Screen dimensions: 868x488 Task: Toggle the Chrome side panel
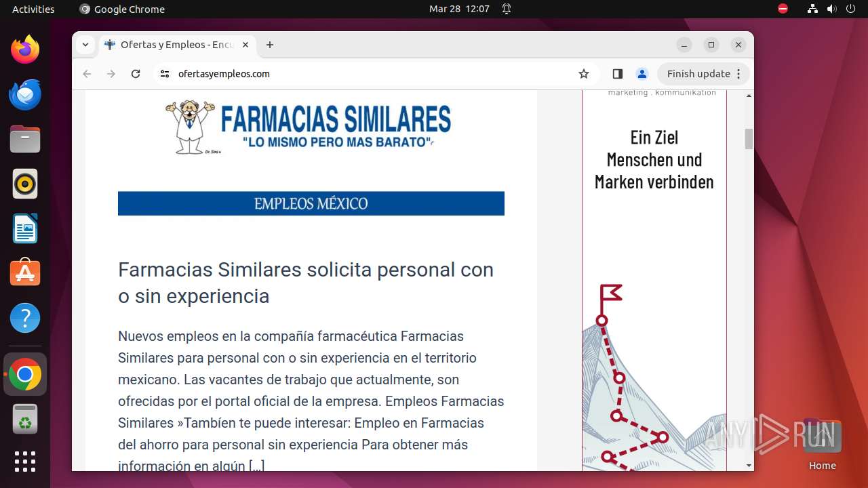coord(617,74)
